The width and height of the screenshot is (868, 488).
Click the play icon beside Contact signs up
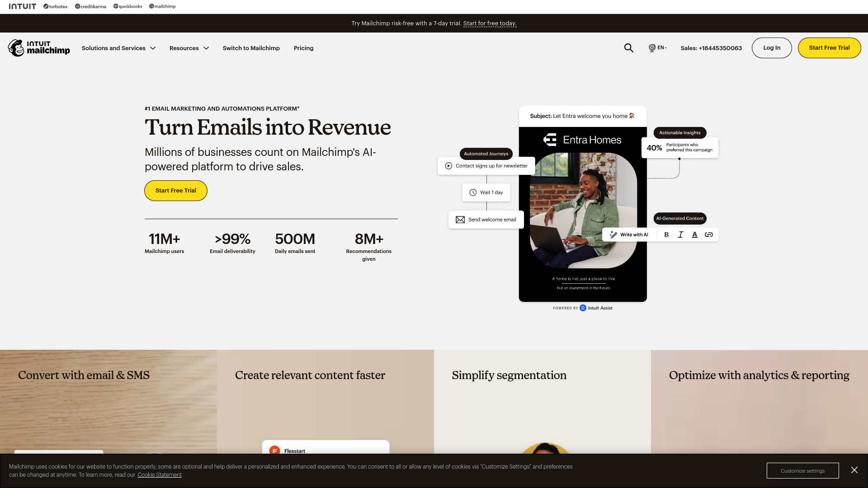tap(448, 166)
